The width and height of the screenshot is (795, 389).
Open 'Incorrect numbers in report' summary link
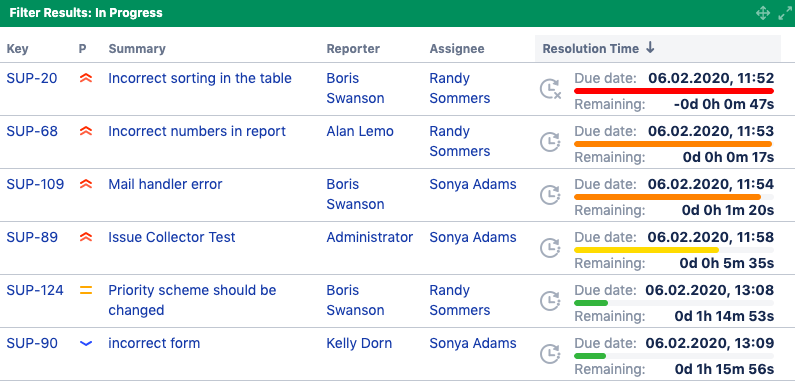[x=197, y=131]
